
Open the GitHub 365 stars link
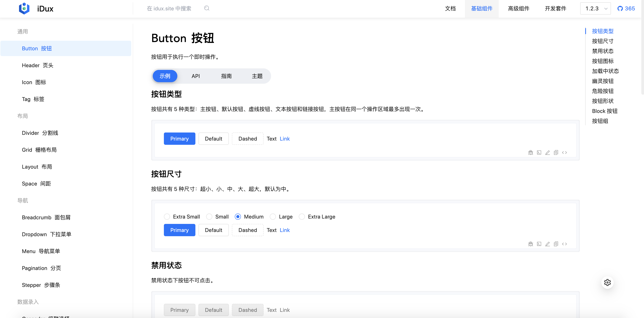coord(626,8)
